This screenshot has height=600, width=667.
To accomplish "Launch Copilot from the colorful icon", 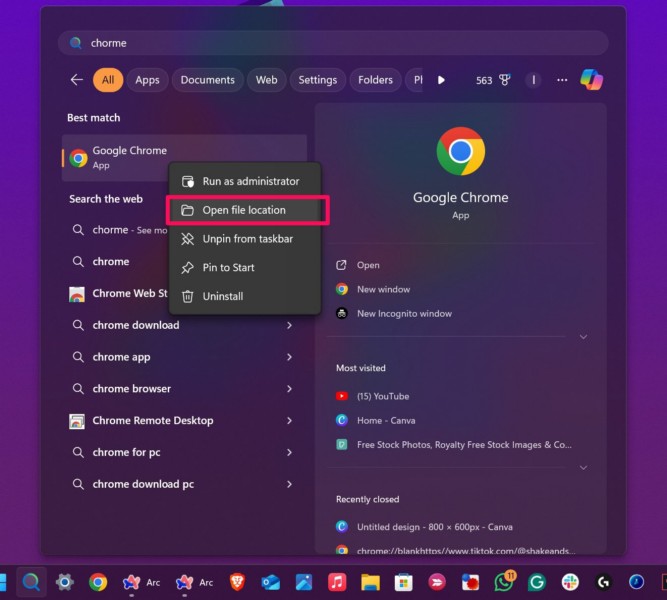I will tap(591, 80).
